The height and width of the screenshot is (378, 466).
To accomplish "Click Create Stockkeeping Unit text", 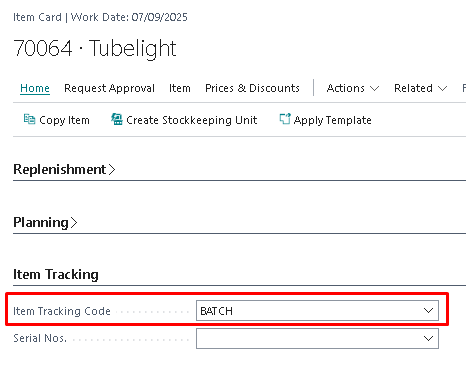I will coord(192,120).
